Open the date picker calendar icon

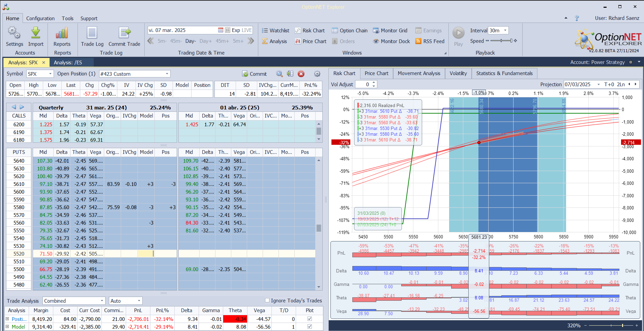coord(221,30)
